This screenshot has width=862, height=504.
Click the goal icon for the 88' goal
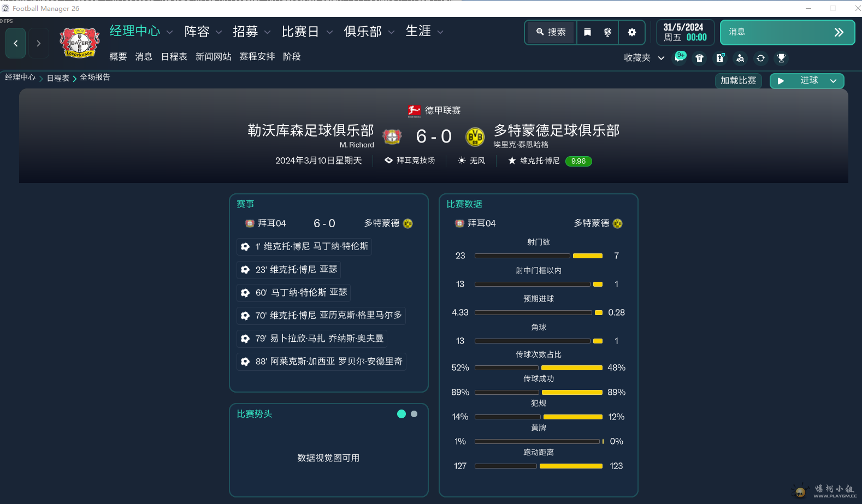tap(245, 361)
